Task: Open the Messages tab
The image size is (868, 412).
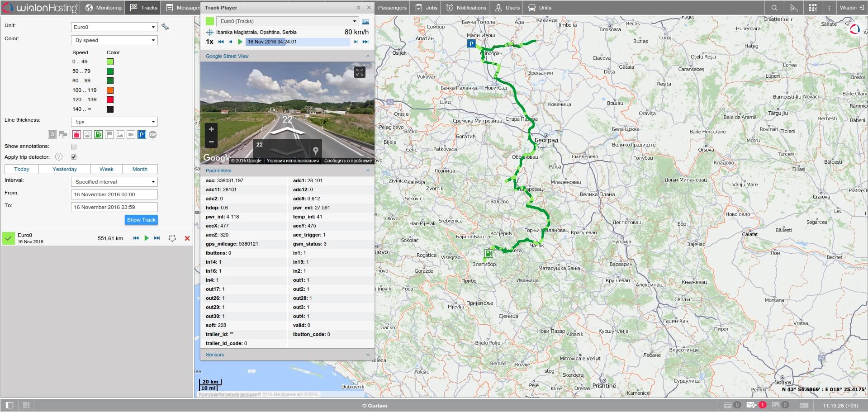Action: click(x=181, y=8)
